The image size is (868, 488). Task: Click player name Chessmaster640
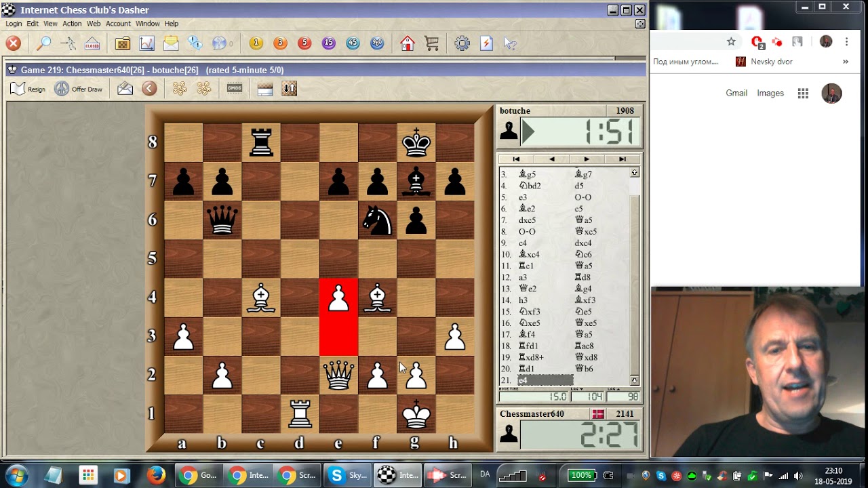532,413
